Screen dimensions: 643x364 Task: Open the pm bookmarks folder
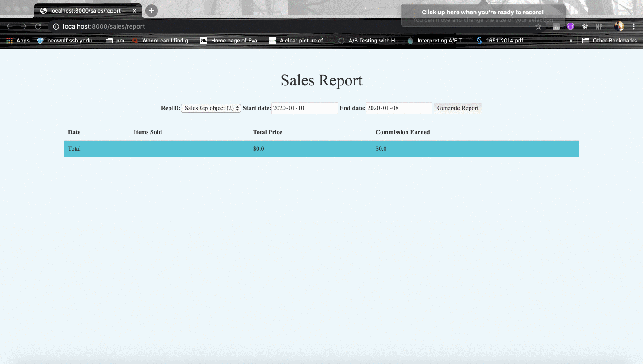115,41
